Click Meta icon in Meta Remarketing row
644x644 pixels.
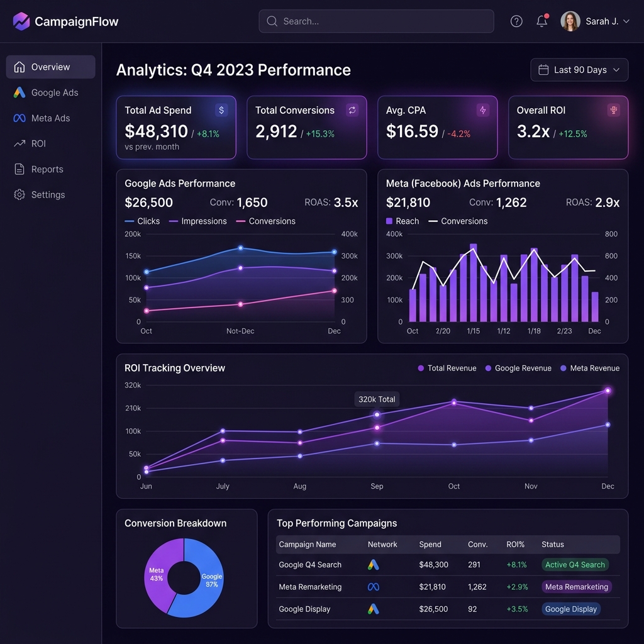pos(374,587)
